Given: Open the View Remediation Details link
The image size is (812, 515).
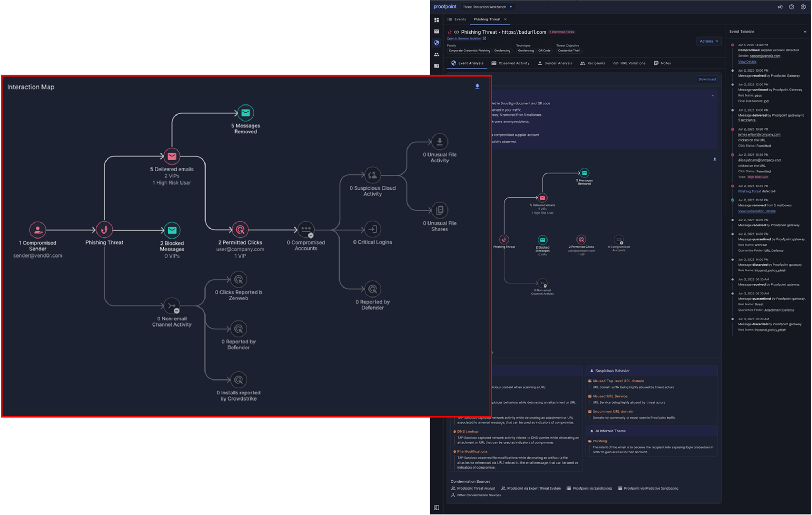Looking at the screenshot, I should pos(757,211).
